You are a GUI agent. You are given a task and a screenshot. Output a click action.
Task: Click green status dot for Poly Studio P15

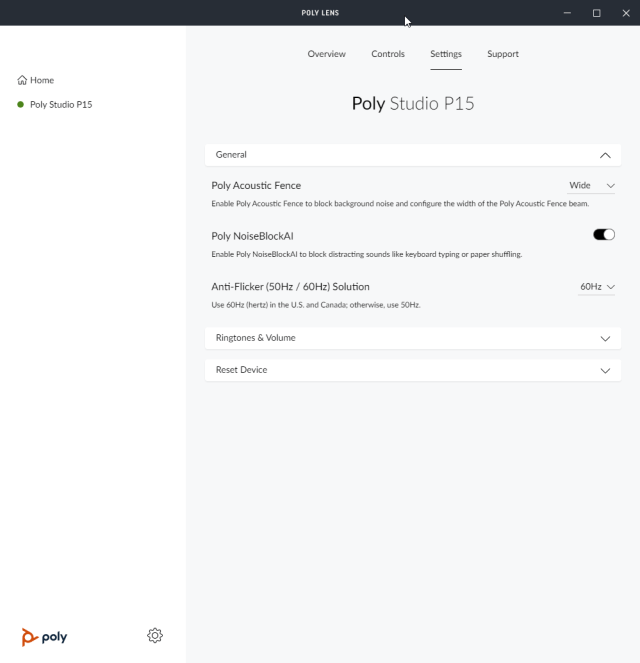(x=20, y=104)
